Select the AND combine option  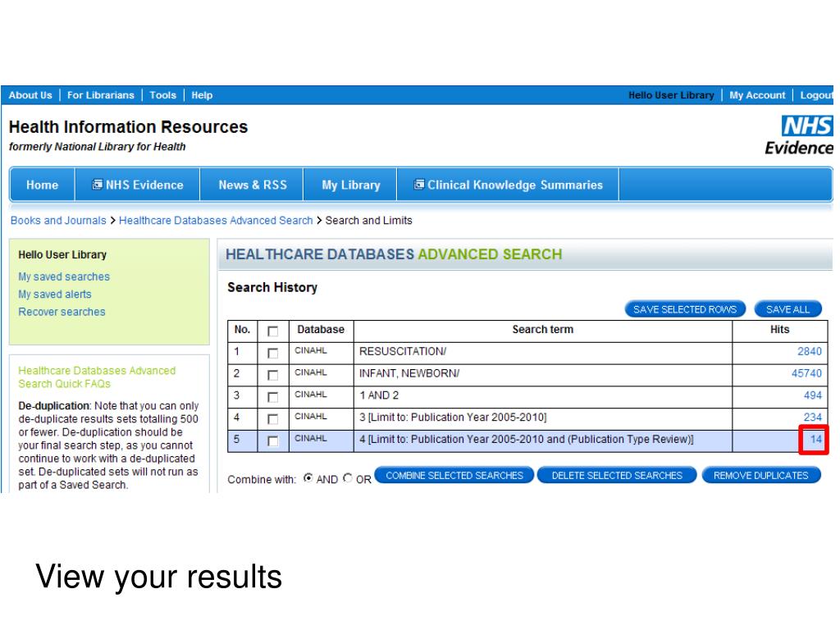click(308, 478)
